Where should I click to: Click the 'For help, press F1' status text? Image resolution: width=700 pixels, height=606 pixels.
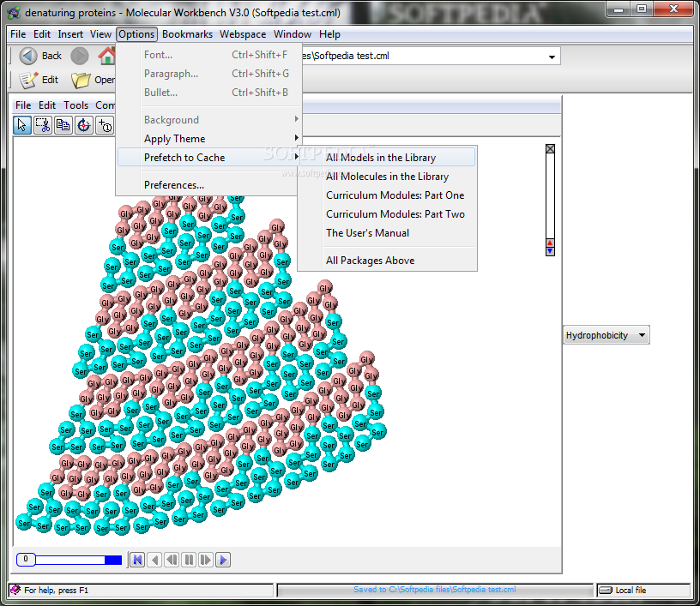click(x=57, y=590)
